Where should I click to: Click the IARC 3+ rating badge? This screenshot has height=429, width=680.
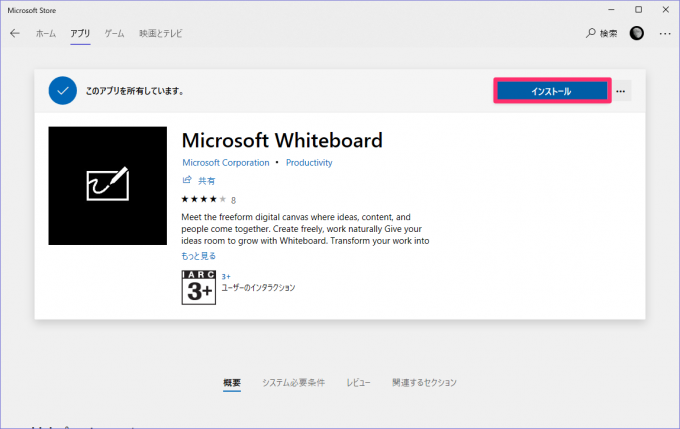pos(199,288)
